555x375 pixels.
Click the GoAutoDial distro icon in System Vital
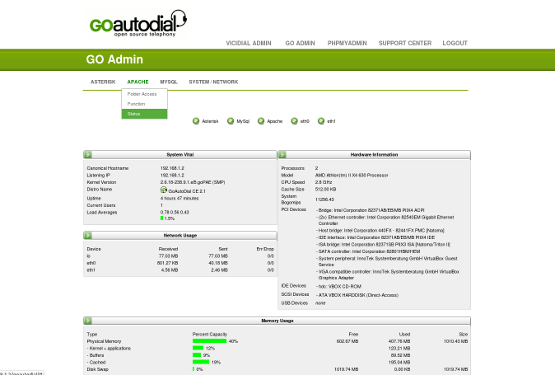(164, 190)
